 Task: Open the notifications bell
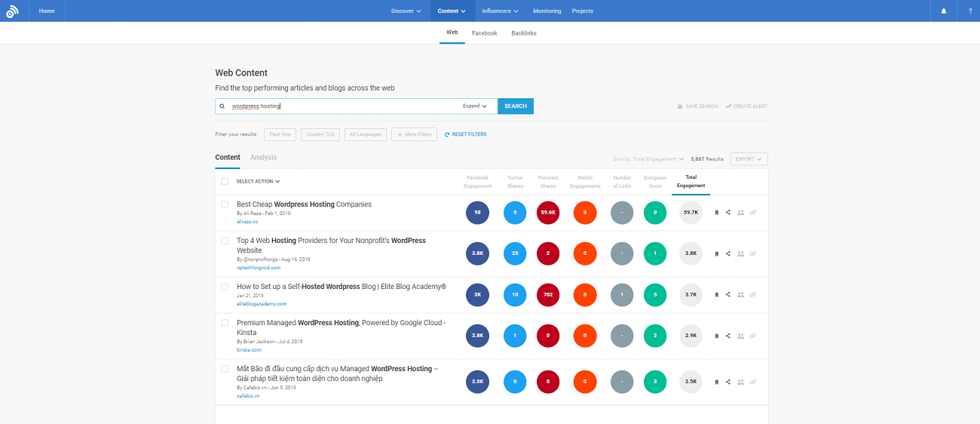click(x=944, y=11)
